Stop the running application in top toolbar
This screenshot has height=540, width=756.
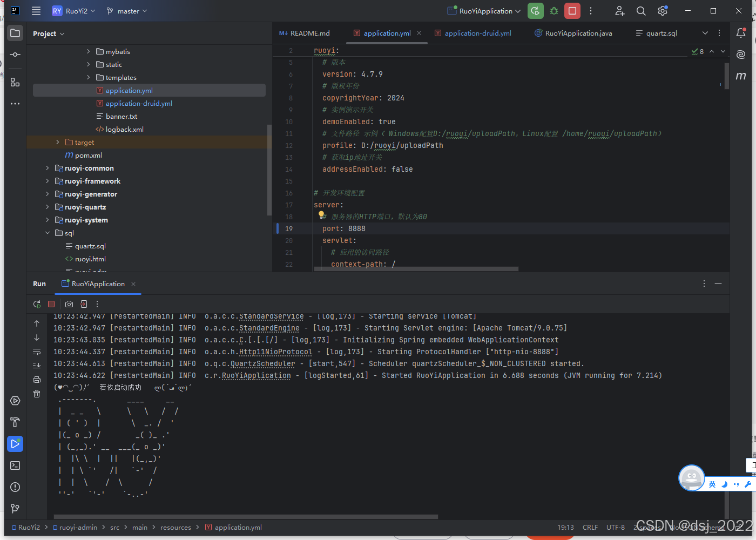click(x=572, y=11)
